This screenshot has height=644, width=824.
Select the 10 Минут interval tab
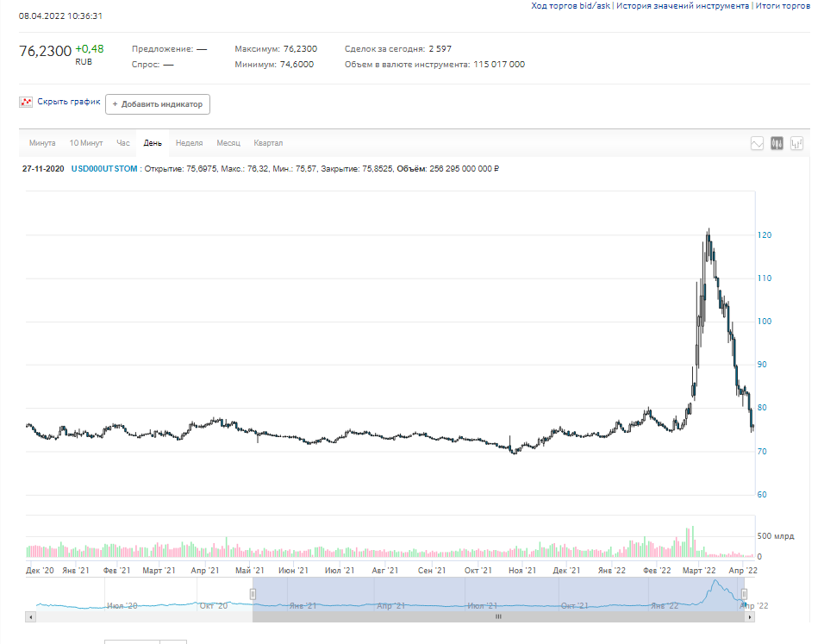pos(86,143)
